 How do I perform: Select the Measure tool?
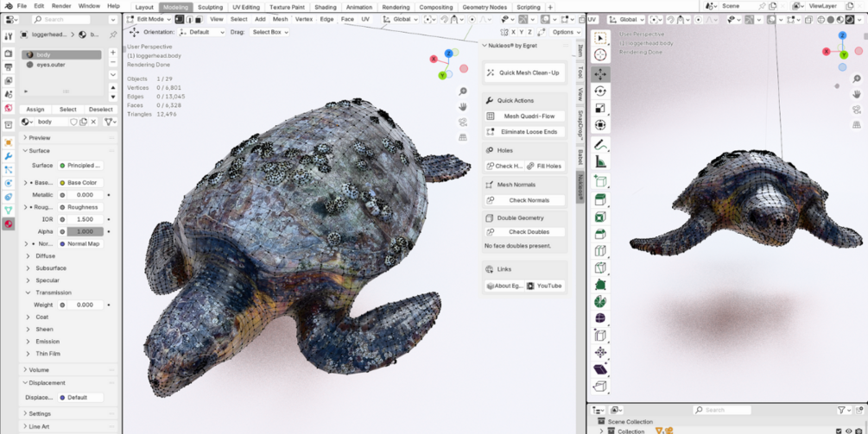click(x=600, y=162)
